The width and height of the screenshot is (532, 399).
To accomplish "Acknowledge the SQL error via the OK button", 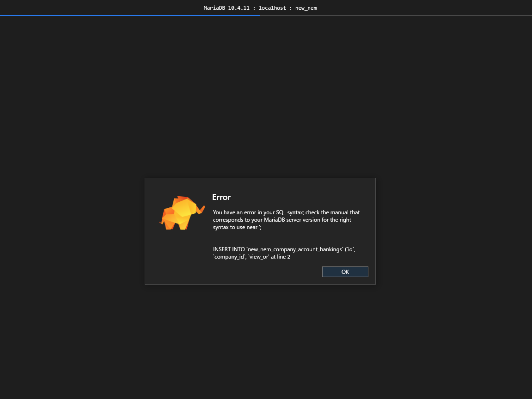I will click(x=345, y=272).
